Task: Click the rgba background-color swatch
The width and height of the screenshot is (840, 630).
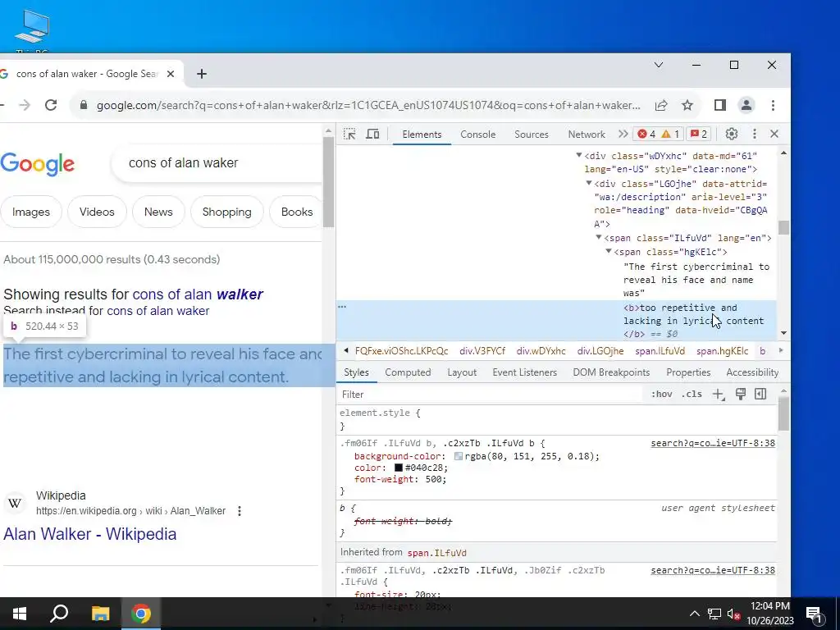Action: (x=459, y=456)
